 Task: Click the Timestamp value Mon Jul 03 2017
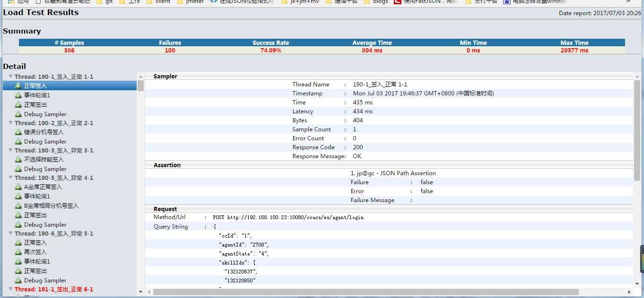[423, 94]
